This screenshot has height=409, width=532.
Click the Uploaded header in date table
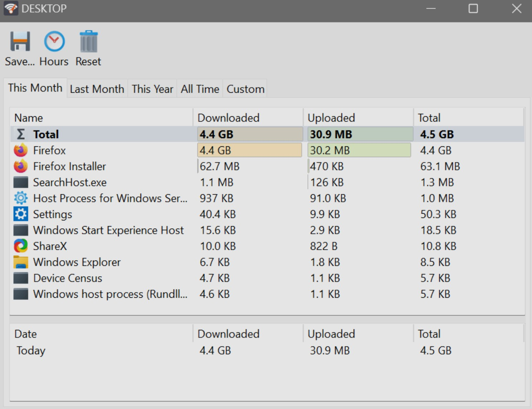point(358,333)
